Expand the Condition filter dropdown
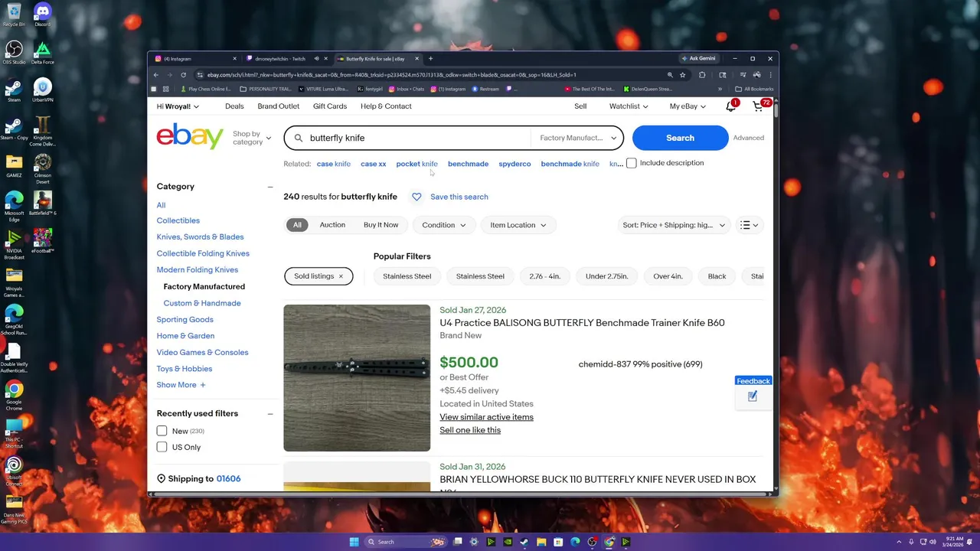Image resolution: width=980 pixels, height=551 pixels. pos(443,225)
